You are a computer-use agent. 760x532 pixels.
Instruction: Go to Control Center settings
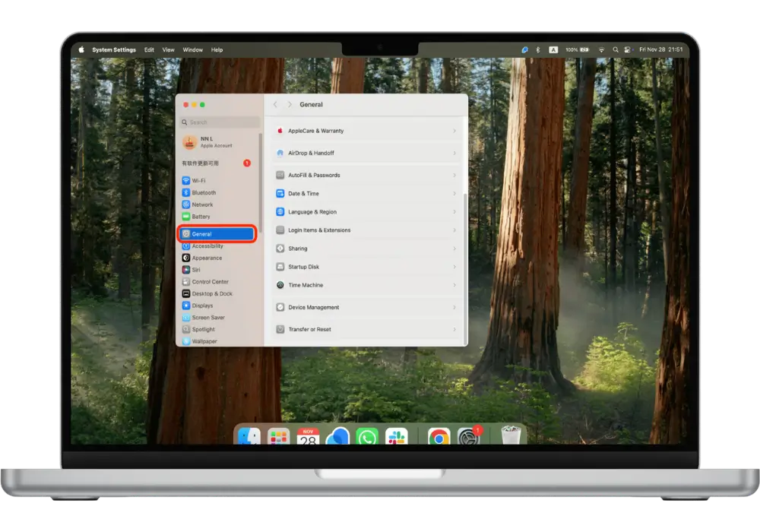pos(209,282)
